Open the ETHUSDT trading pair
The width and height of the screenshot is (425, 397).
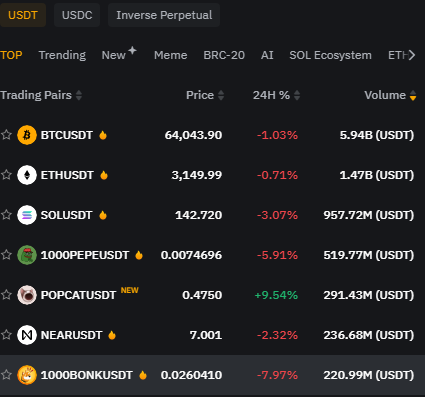click(67, 175)
